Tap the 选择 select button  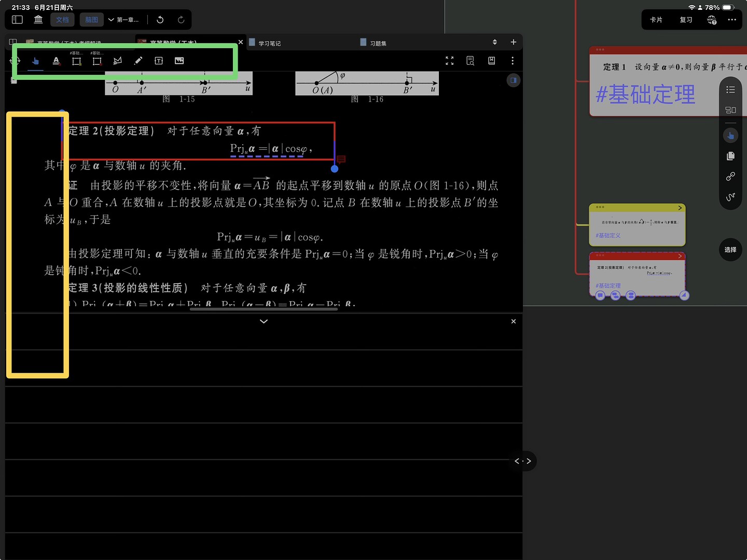tap(730, 250)
